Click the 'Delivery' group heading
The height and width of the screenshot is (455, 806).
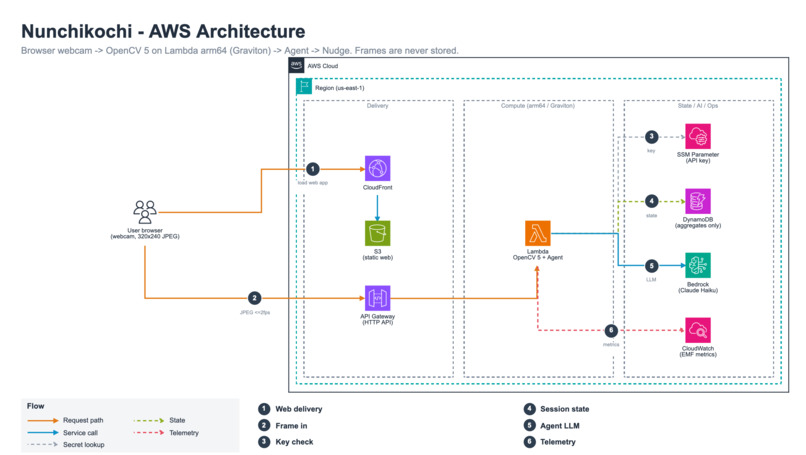(x=377, y=105)
